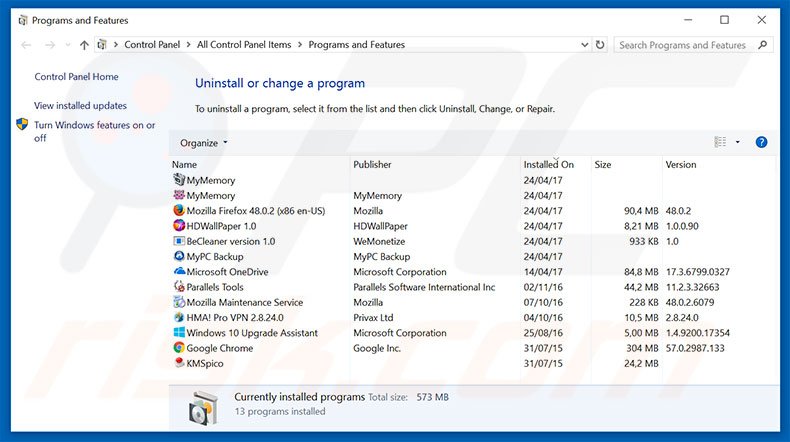
Task: Open the Organize dropdown menu
Action: click(204, 143)
